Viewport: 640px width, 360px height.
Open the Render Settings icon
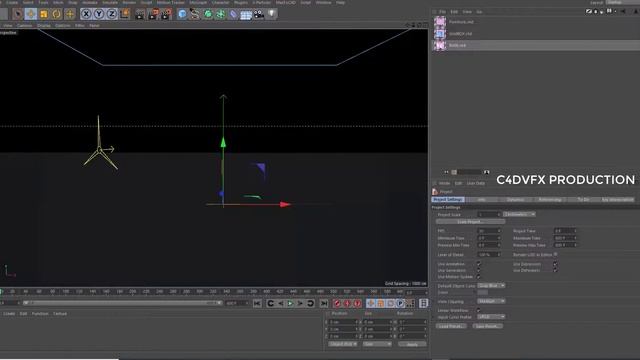click(x=166, y=14)
